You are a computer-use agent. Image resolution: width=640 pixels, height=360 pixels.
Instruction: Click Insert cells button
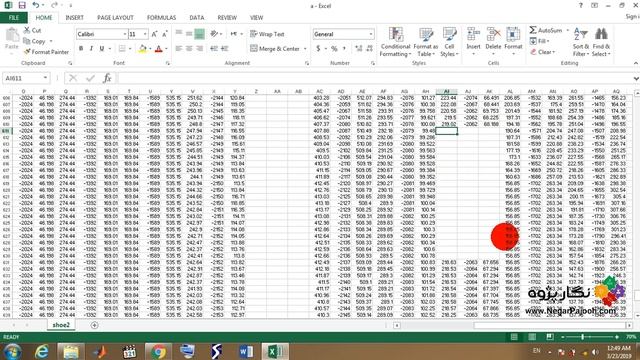(473, 41)
